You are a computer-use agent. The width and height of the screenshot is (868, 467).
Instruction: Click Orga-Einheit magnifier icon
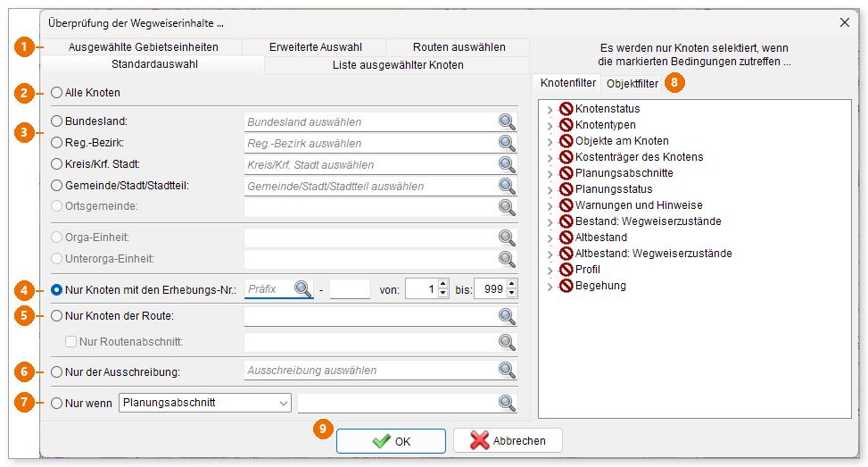click(x=507, y=238)
